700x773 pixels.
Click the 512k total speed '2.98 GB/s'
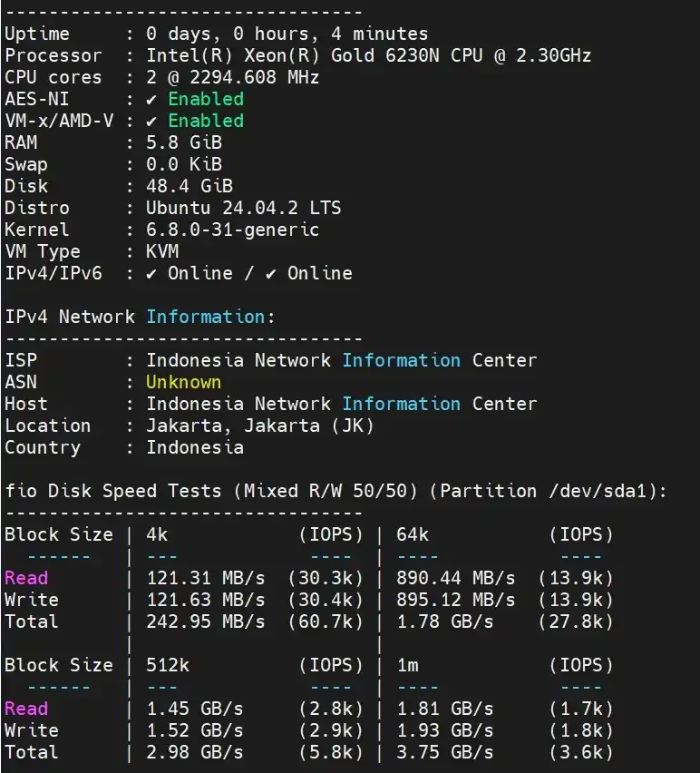[195, 752]
